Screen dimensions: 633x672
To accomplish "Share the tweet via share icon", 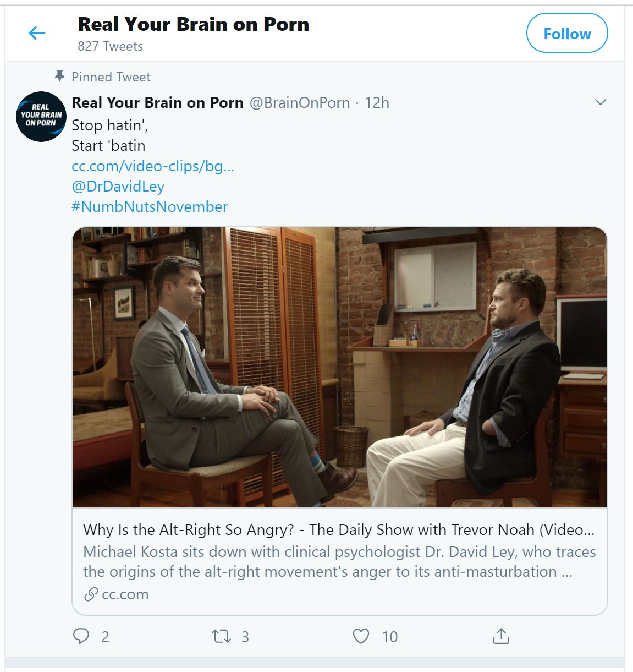I will 501,636.
